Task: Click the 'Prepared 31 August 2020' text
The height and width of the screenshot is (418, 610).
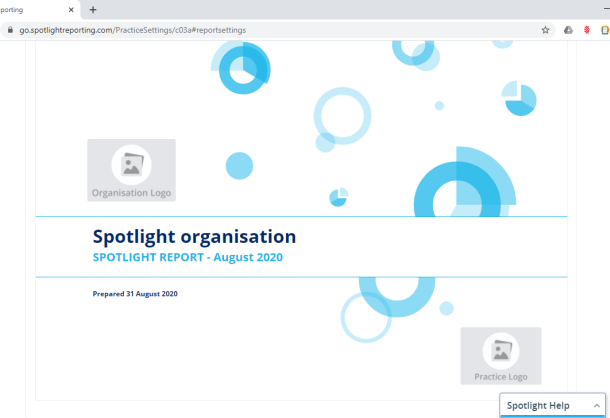Action: pos(134,293)
